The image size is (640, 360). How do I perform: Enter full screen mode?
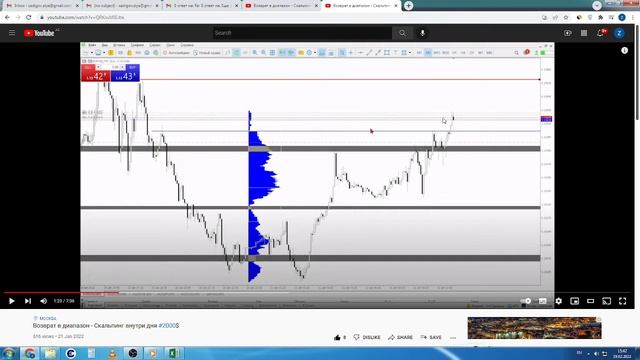pyautogui.click(x=622, y=301)
